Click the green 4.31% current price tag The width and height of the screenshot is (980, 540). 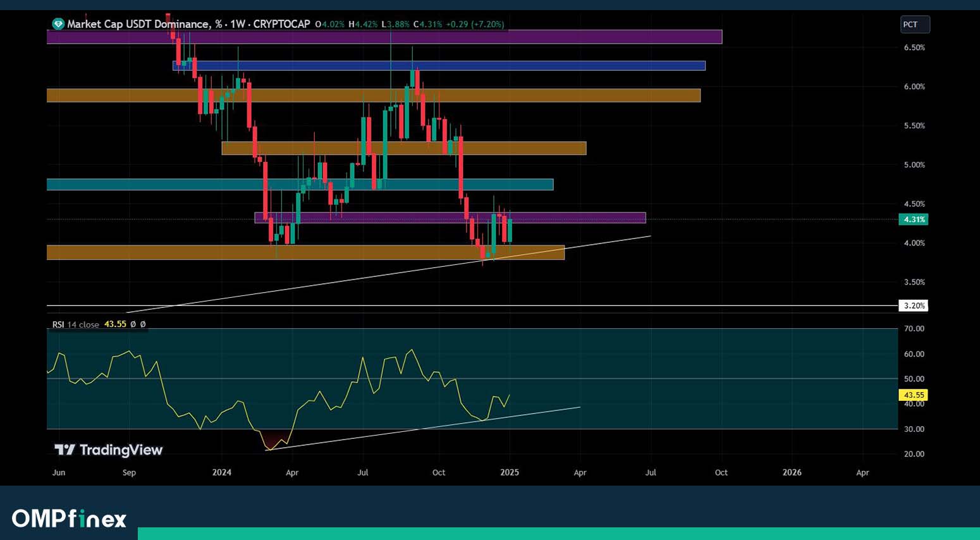click(913, 219)
